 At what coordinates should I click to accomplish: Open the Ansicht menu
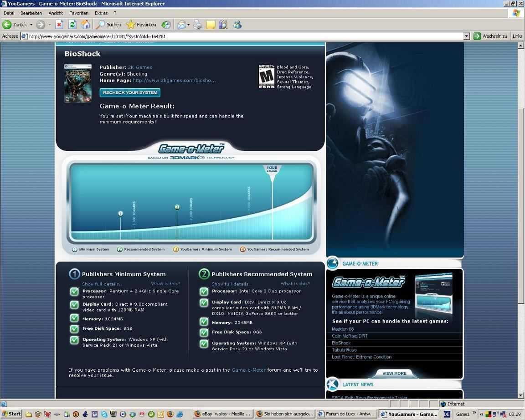[56, 13]
